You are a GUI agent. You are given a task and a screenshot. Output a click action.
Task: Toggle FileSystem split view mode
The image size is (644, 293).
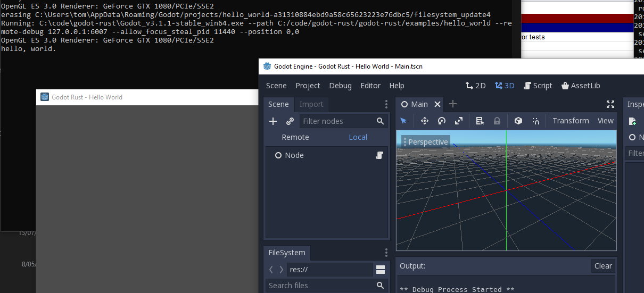[381, 270]
